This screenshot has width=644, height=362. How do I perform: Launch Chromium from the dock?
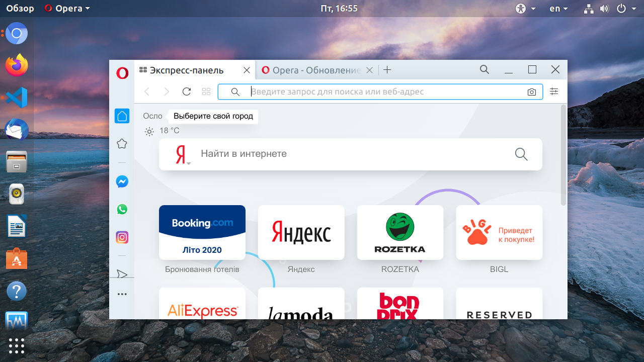17,34
